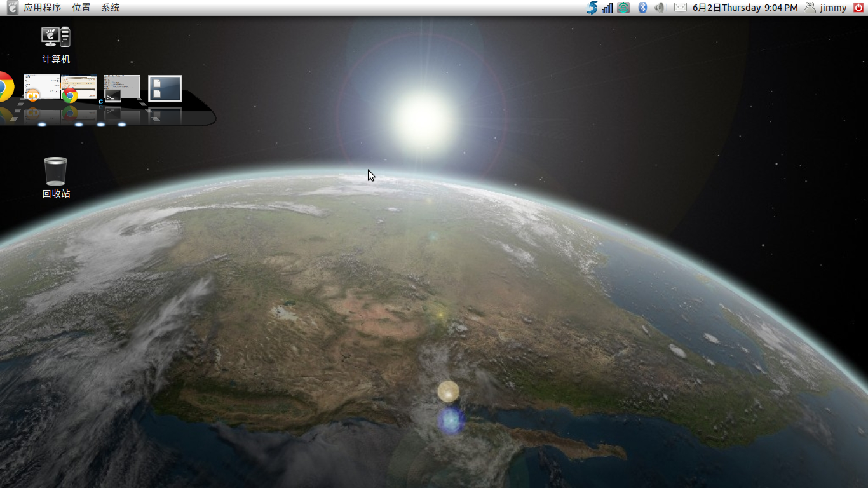Image resolution: width=868 pixels, height=488 pixels.
Task: Open the 应用程序 menu
Action: [x=42, y=8]
